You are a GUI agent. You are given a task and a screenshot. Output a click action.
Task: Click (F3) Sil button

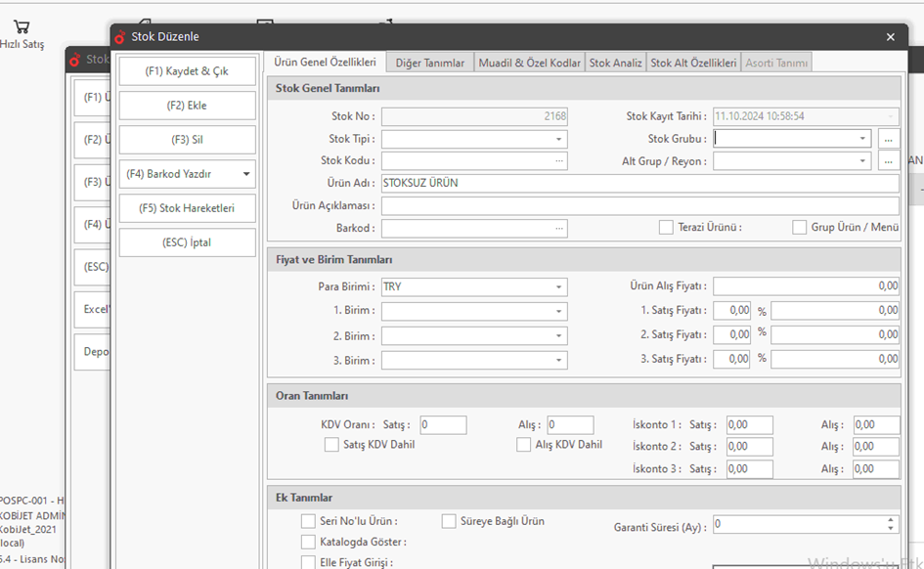point(187,140)
